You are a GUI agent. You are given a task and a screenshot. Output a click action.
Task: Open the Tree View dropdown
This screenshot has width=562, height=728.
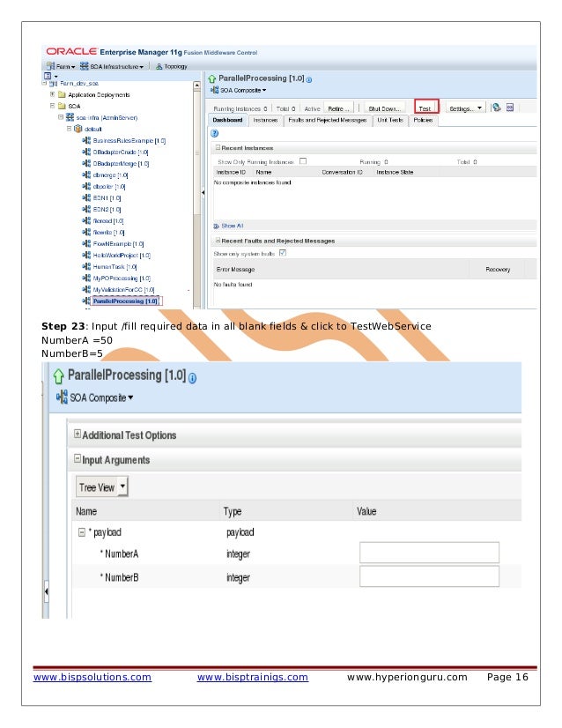101,487
